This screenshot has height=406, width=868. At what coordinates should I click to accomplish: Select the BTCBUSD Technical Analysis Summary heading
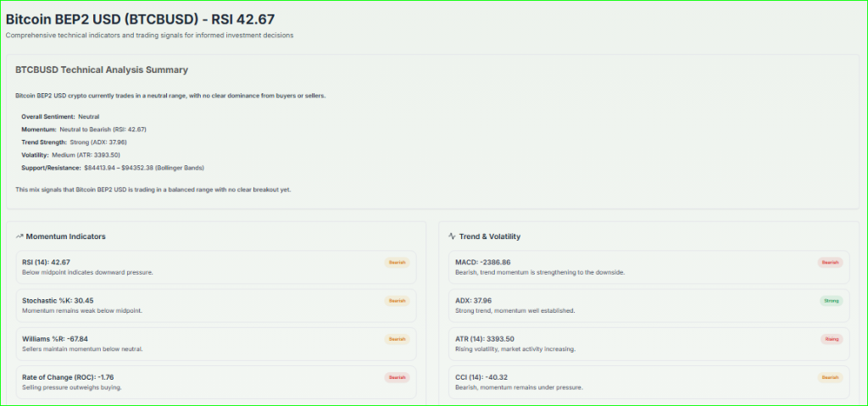tap(102, 70)
